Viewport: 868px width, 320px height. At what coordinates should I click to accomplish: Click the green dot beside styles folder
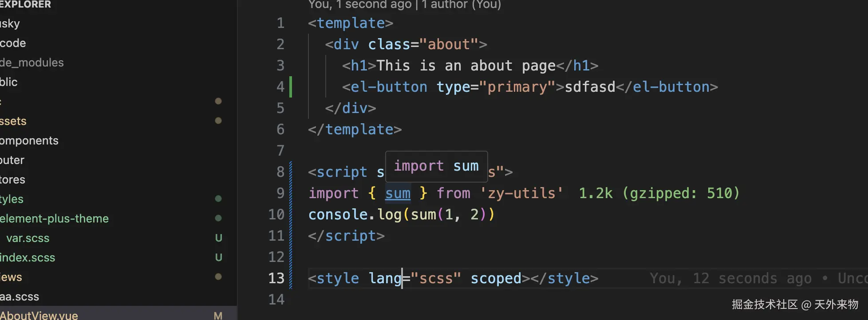click(x=218, y=199)
